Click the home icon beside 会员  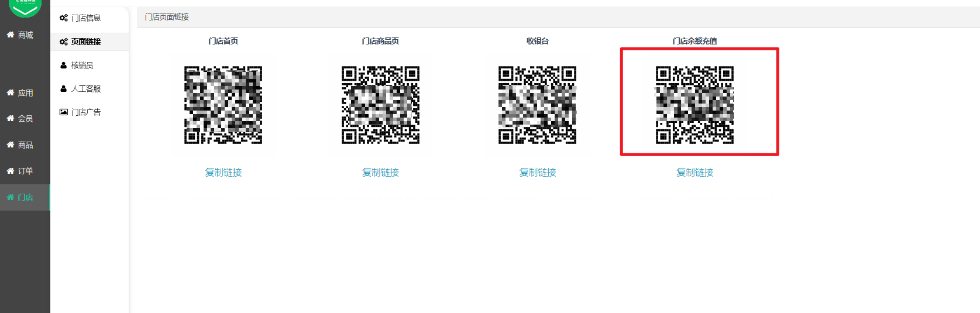(x=11, y=118)
